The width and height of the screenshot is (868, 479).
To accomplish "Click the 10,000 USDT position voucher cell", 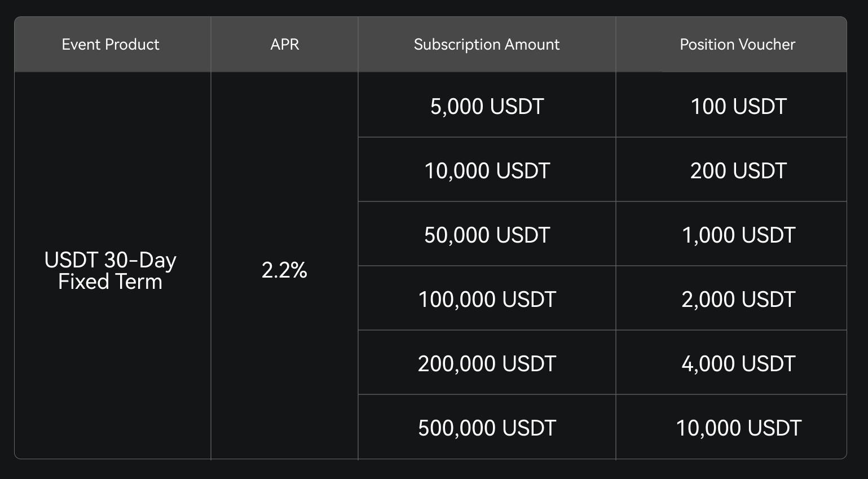I will [738, 428].
